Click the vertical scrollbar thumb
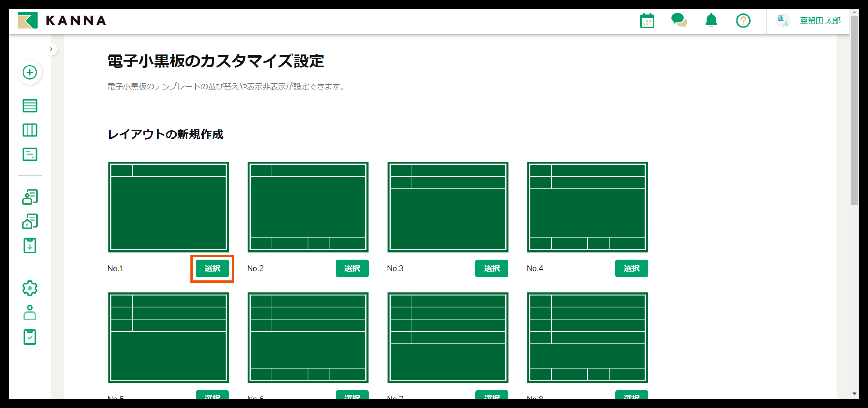The image size is (868, 408). [x=854, y=111]
